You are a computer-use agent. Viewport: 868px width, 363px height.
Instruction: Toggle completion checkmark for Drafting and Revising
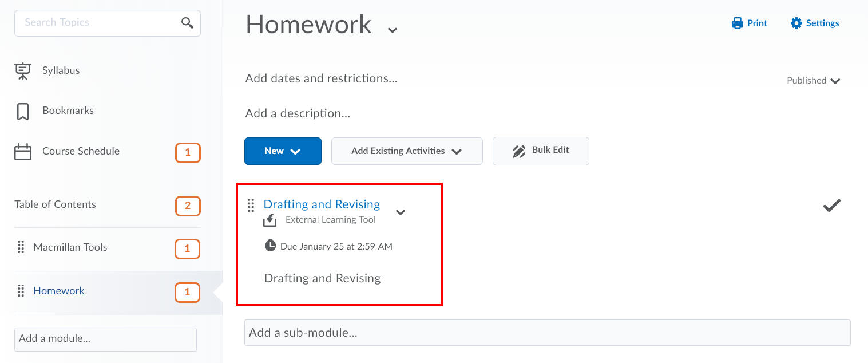[x=832, y=205]
